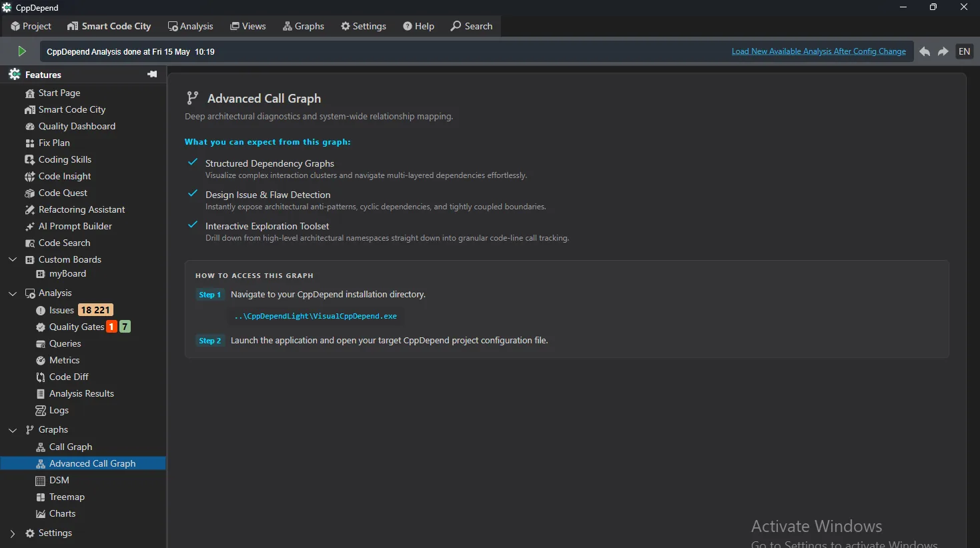
Task: Click the Code Diff icon
Action: 41,377
